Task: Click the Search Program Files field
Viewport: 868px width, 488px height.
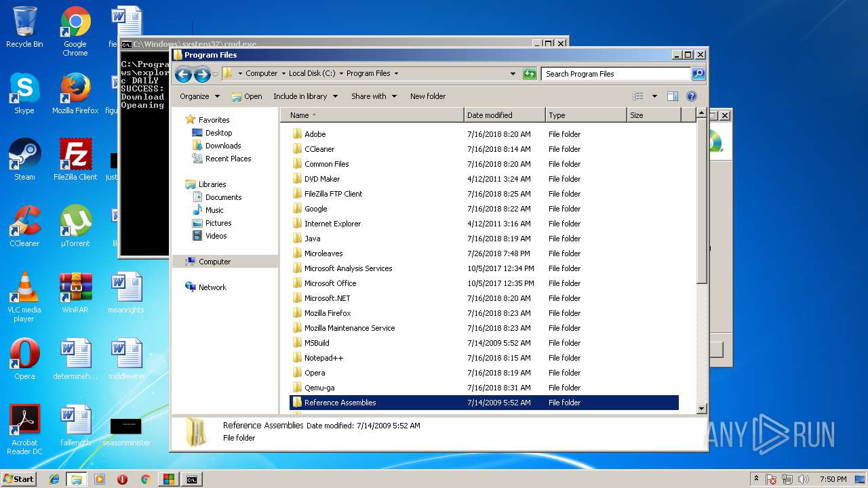Action: 616,74
